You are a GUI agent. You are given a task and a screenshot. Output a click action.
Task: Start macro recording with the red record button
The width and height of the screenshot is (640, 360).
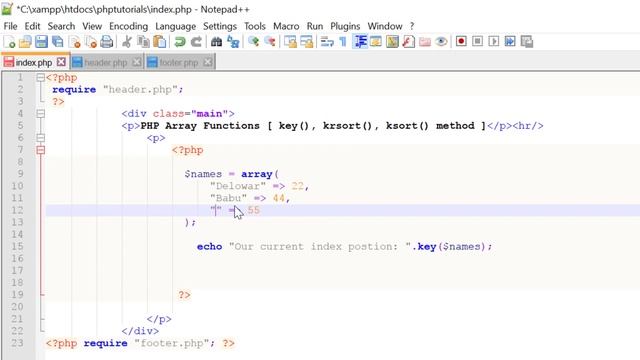tap(461, 41)
